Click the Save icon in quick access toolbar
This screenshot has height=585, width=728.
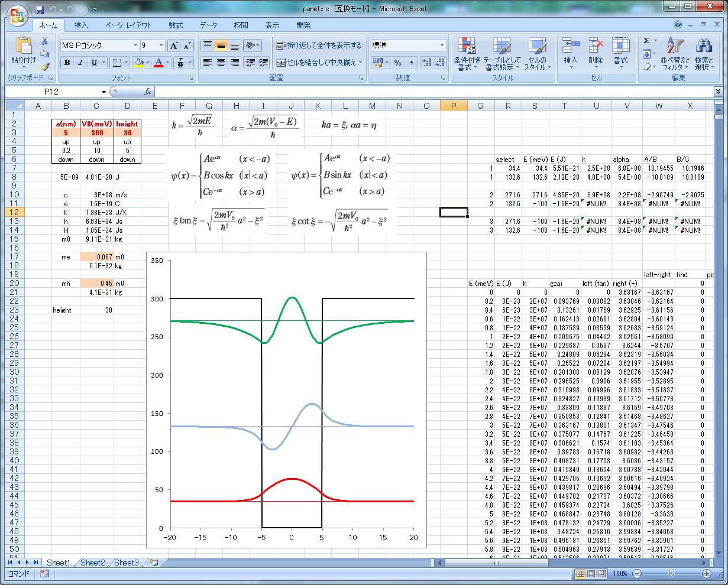point(40,9)
